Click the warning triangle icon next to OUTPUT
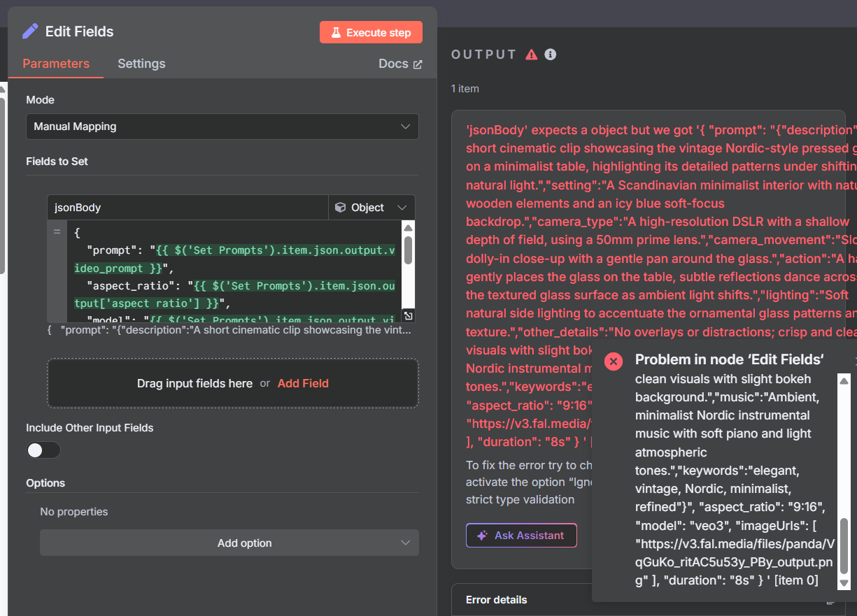The height and width of the screenshot is (616, 857). pyautogui.click(x=532, y=55)
